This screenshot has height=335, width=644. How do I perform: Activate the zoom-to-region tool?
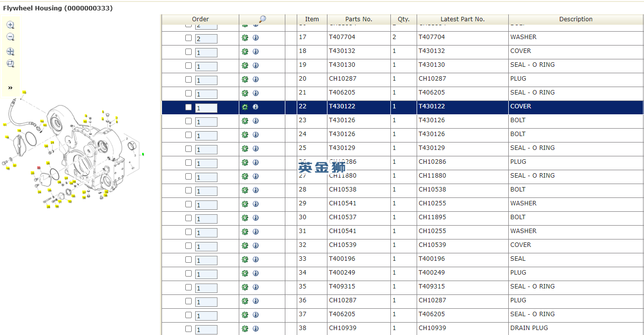(10, 64)
